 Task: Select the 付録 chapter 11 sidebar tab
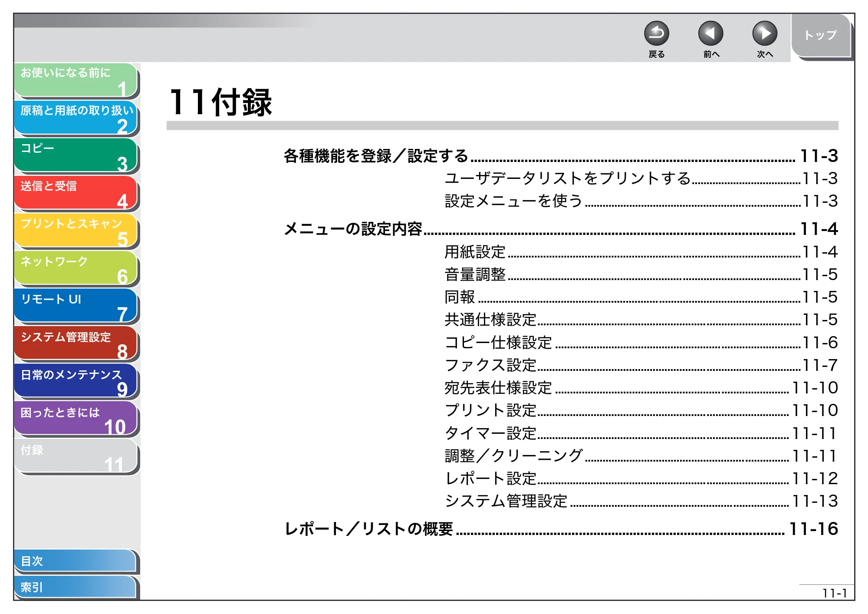click(x=76, y=456)
